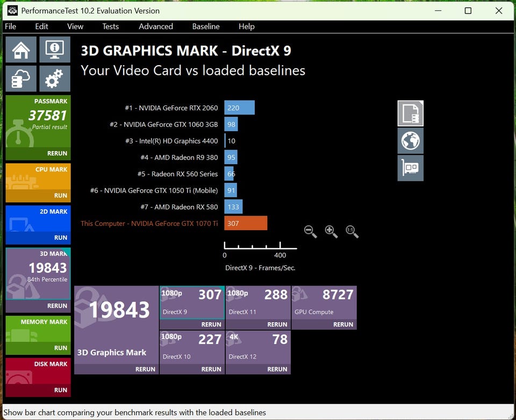
Task: Open the globe world comparison icon
Action: tap(410, 141)
